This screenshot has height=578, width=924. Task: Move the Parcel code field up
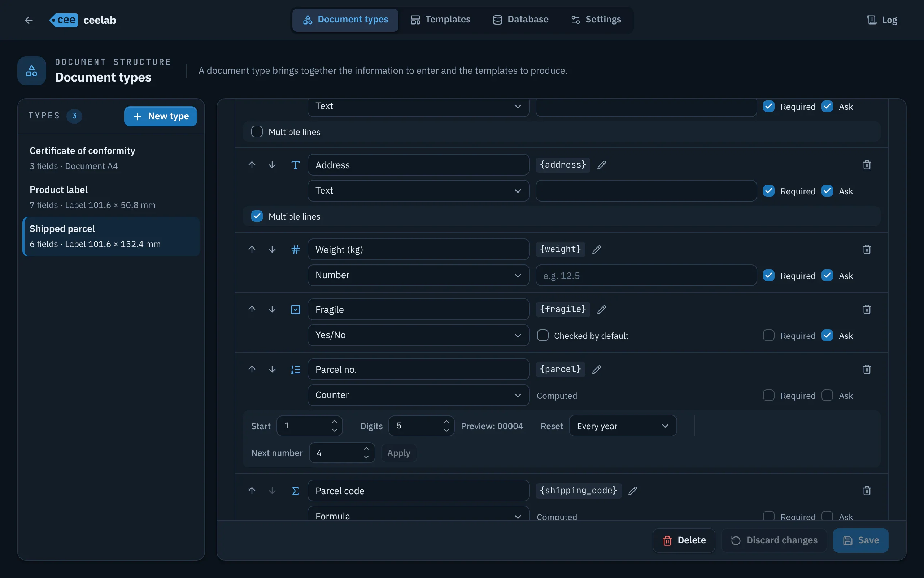252,491
